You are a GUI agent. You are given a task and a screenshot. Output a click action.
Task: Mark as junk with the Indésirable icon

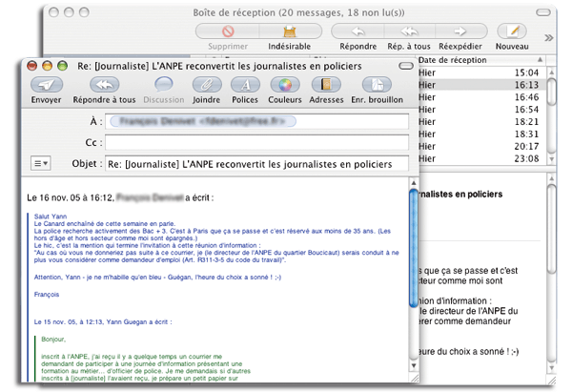click(x=290, y=31)
